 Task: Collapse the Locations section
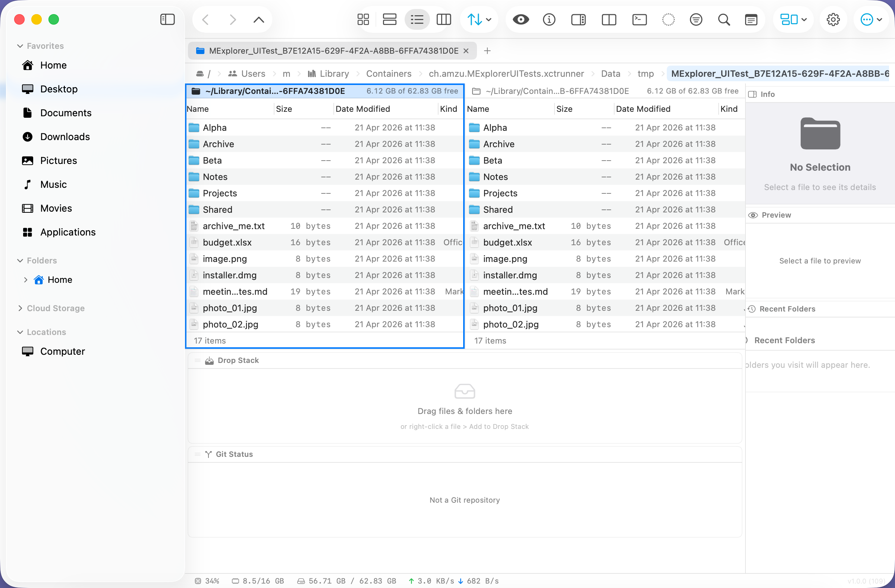click(20, 332)
